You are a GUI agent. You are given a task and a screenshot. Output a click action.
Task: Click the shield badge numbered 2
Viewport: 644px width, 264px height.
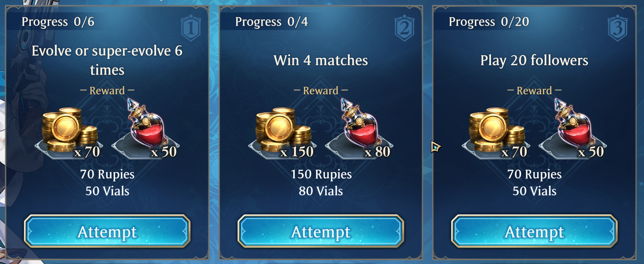[x=404, y=28]
